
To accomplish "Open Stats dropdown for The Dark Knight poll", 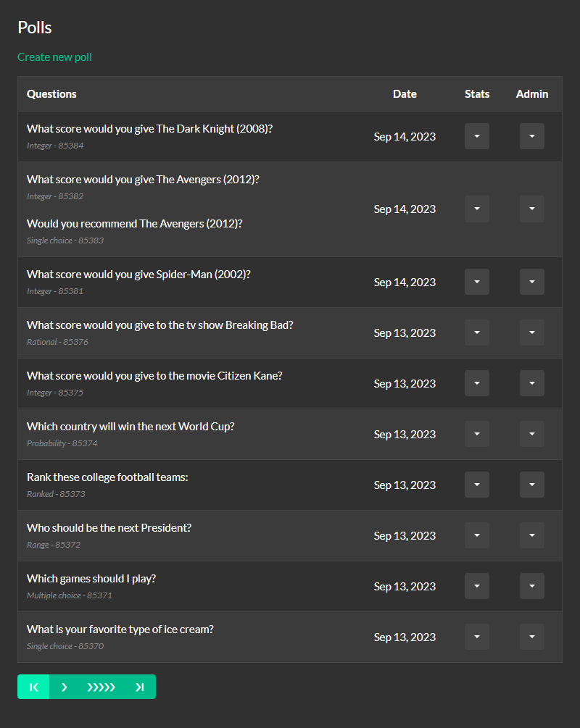I will click(x=476, y=136).
